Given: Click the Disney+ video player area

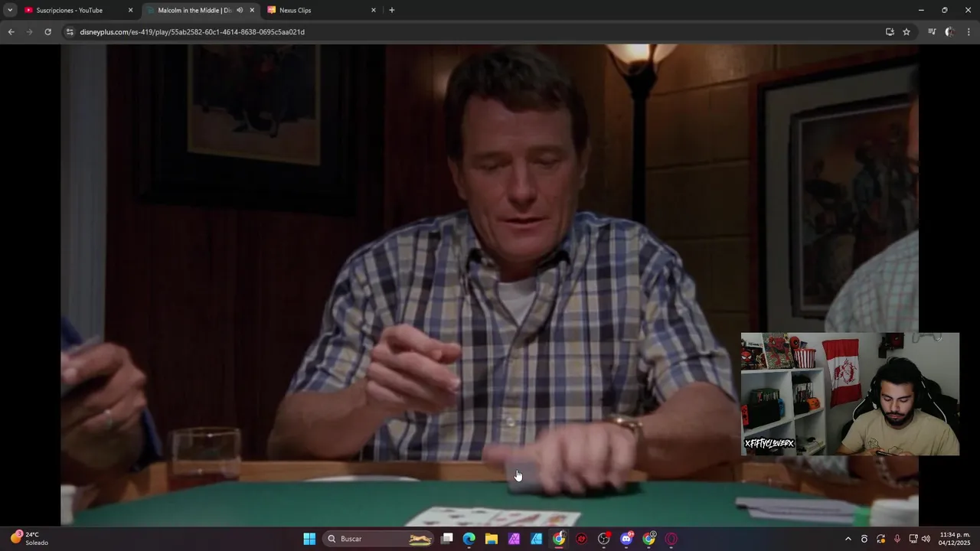Looking at the screenshot, I should coord(489,285).
